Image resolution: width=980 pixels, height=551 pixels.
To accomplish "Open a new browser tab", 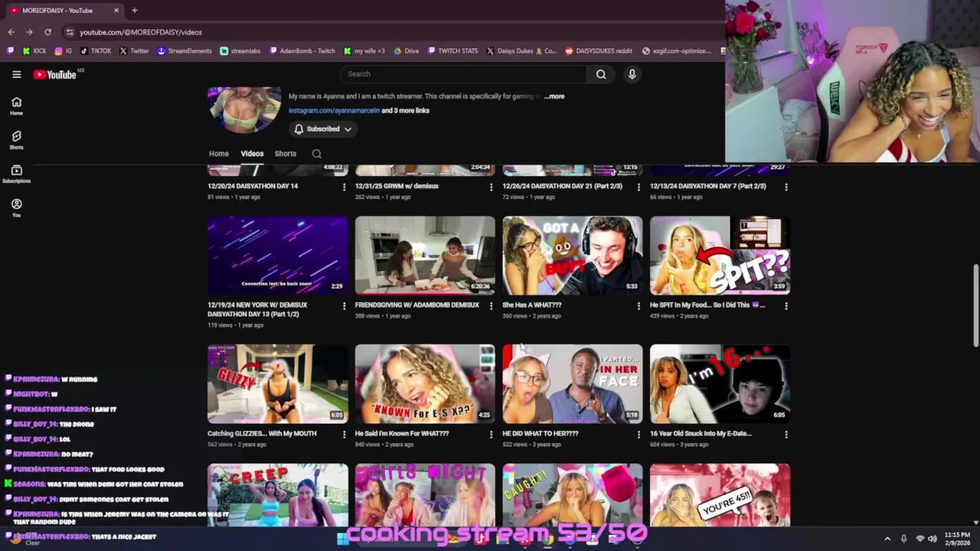I will click(x=134, y=10).
